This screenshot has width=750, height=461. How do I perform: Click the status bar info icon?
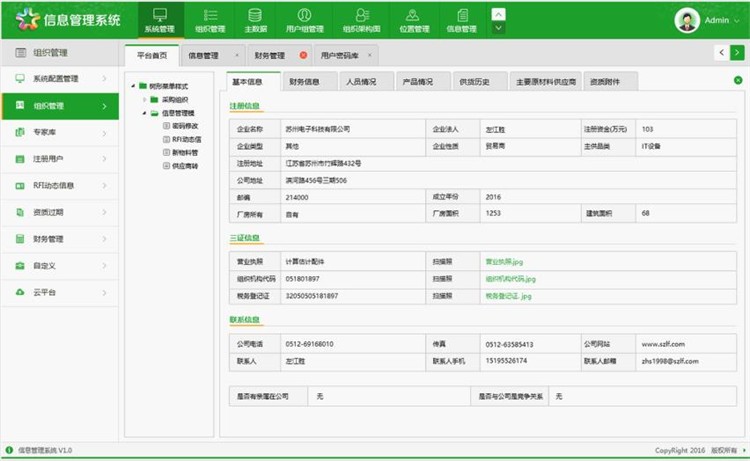9,450
